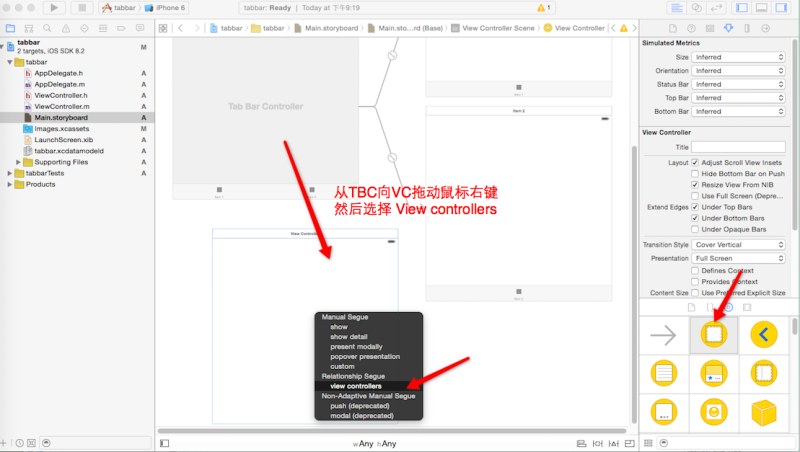The width and height of the screenshot is (800, 452).
Task: Show the attributes inspector
Action: (x=729, y=29)
